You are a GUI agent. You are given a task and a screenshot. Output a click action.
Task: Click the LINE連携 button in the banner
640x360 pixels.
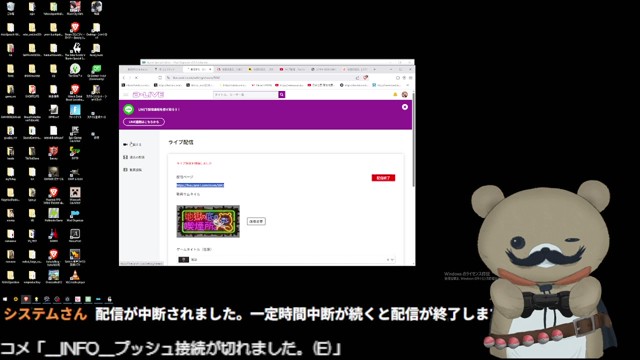(x=144, y=122)
